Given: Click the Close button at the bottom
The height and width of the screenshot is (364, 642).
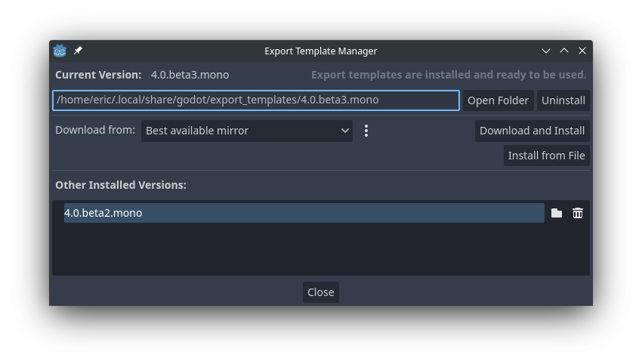Looking at the screenshot, I should pos(321,292).
